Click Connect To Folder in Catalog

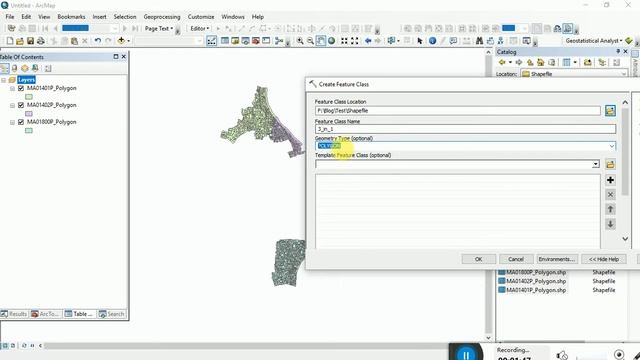click(588, 62)
